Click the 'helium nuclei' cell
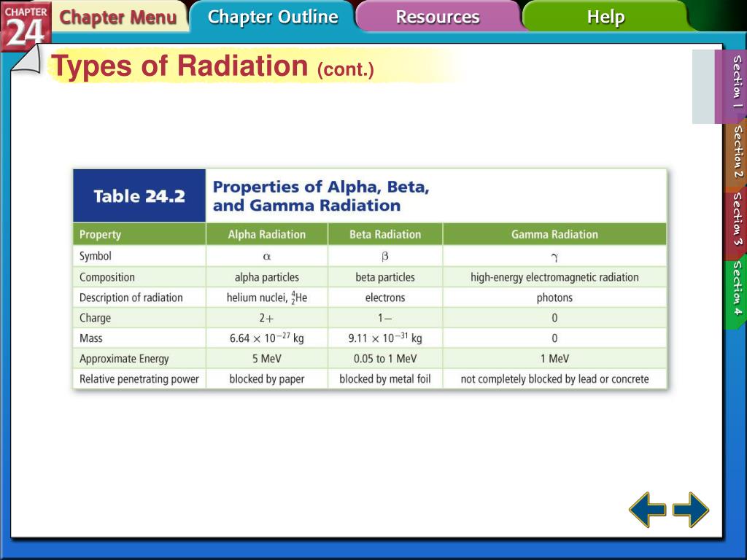Image resolution: width=747 pixels, height=560 pixels. [267, 297]
